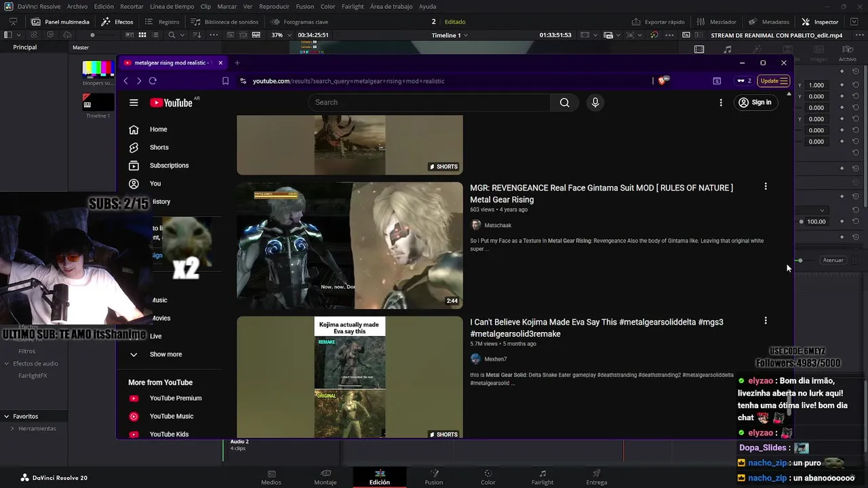868x488 pixels.
Task: Click the Atenuar button in Inspector
Action: point(833,260)
